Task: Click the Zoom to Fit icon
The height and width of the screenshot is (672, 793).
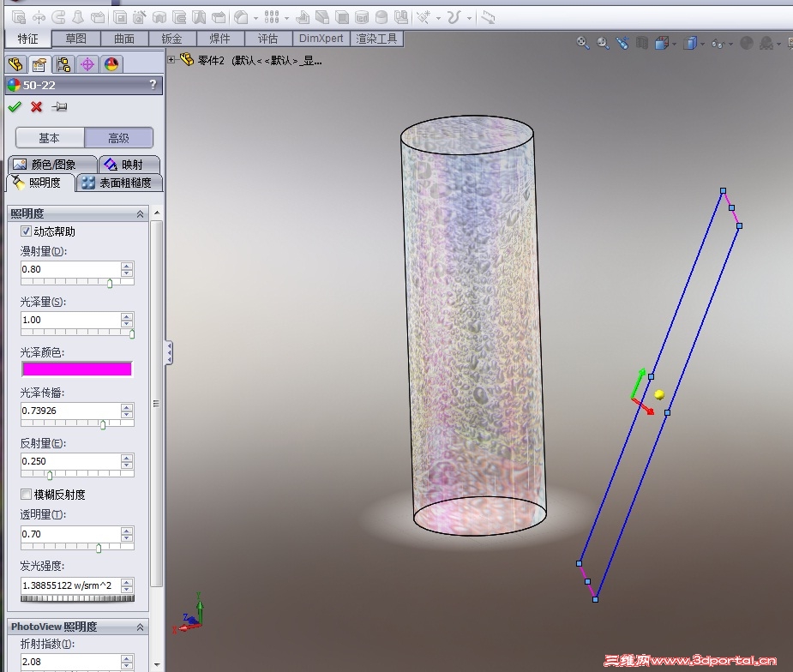Action: [583, 43]
